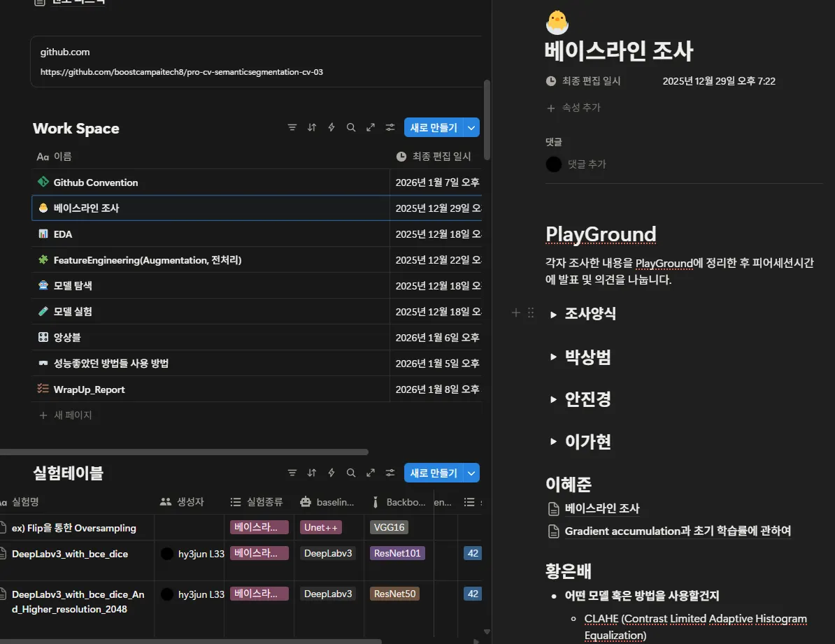Screen dimensions: 835x644
Task: Open view settings sliders icon in Work Space
Action: tap(390, 127)
